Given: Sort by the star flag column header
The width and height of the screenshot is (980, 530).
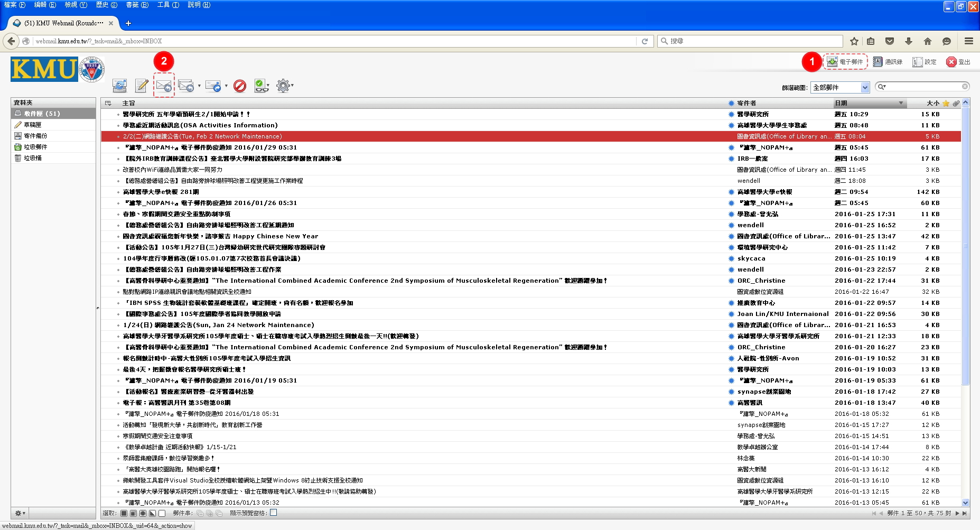Looking at the screenshot, I should tap(946, 103).
